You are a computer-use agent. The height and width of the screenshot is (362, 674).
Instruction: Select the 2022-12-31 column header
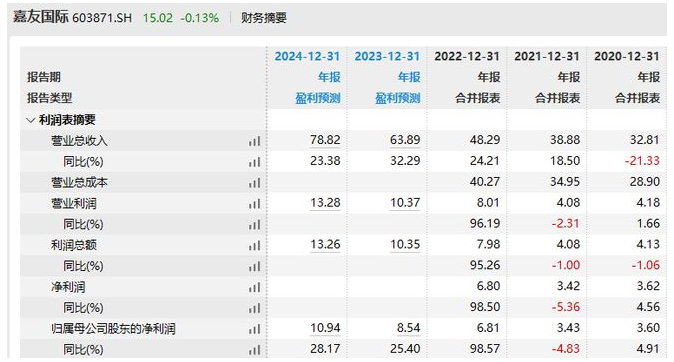(x=467, y=56)
